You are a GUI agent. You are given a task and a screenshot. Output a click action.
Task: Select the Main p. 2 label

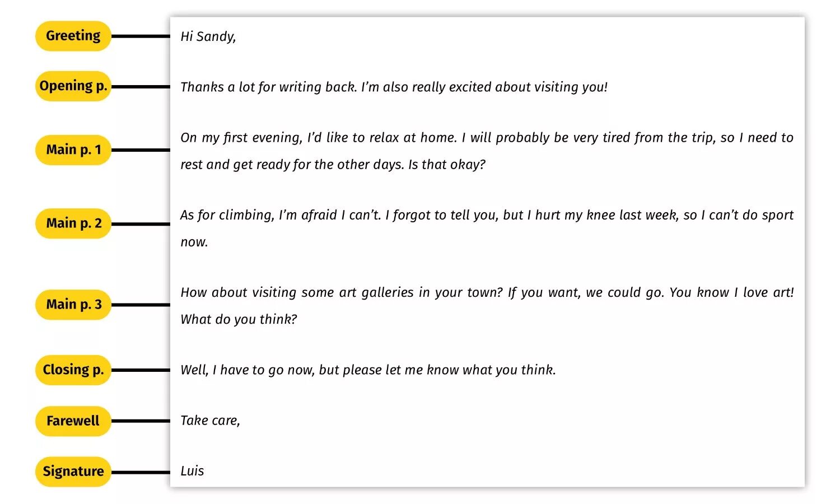(73, 223)
